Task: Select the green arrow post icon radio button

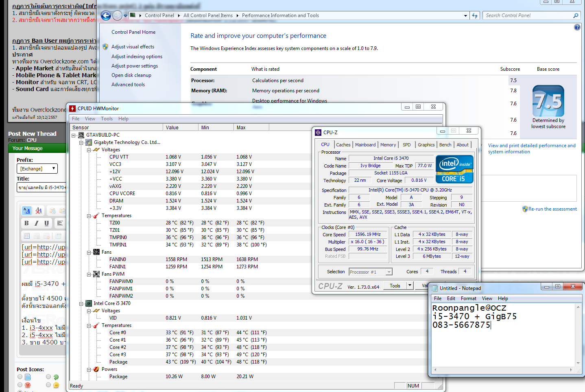Action: tap(48, 377)
